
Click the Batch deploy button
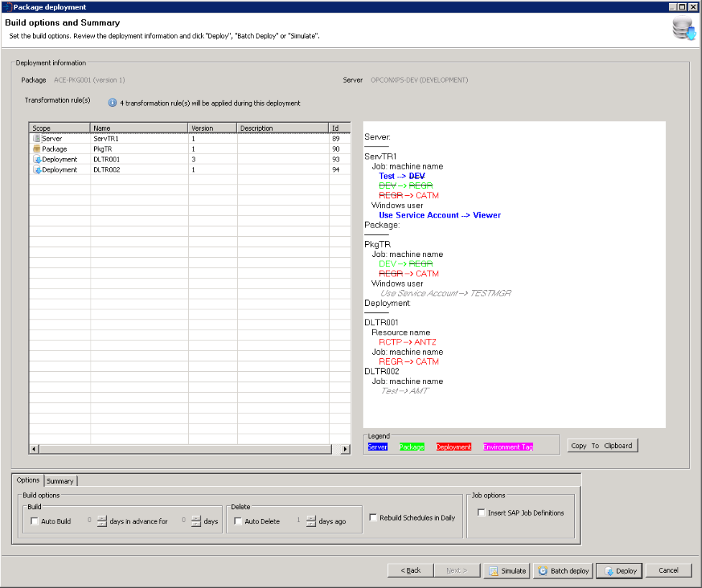[563, 571]
